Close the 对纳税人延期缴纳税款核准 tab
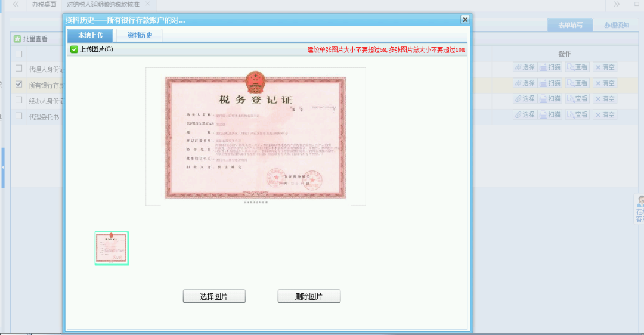Viewport: 644px width, 335px height. (148, 4)
